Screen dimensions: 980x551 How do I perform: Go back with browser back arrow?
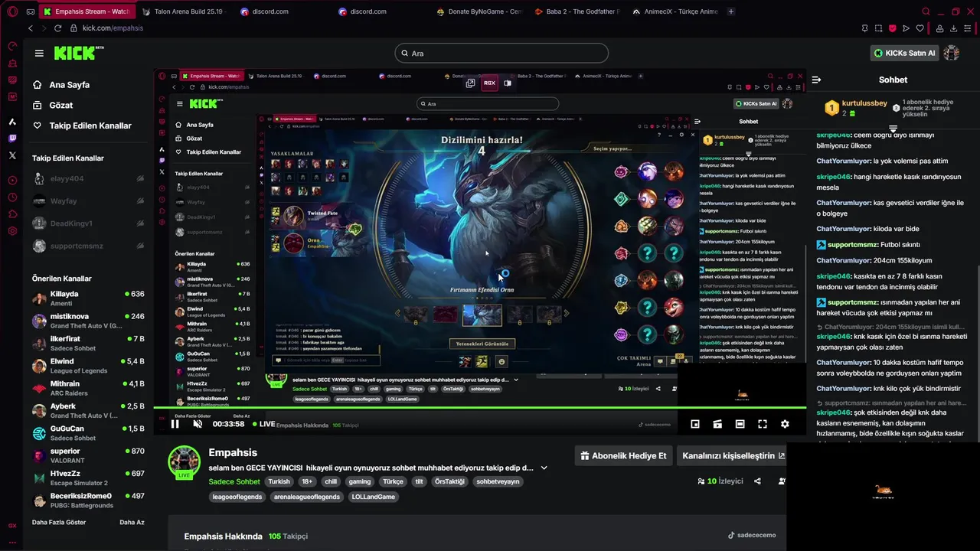point(31,28)
